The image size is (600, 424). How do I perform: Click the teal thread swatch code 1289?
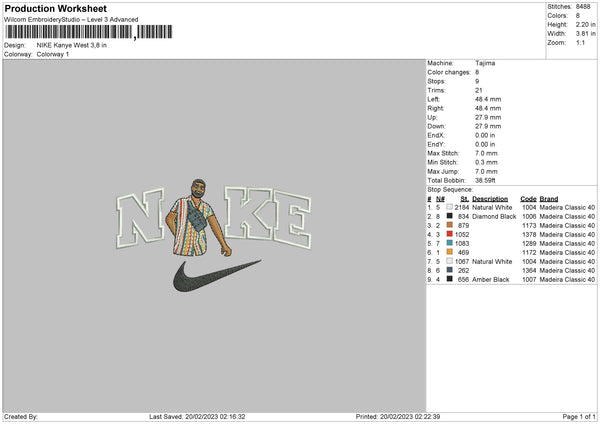point(449,243)
